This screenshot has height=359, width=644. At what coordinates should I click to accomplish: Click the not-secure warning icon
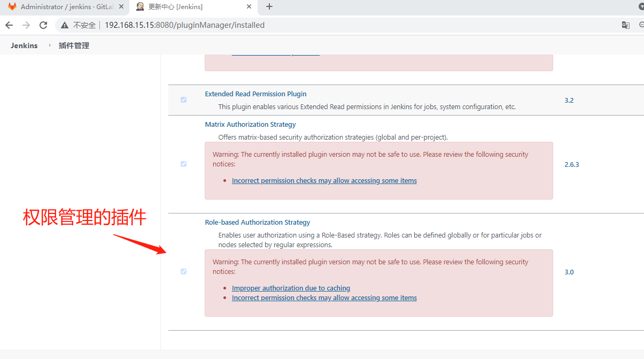click(x=65, y=25)
